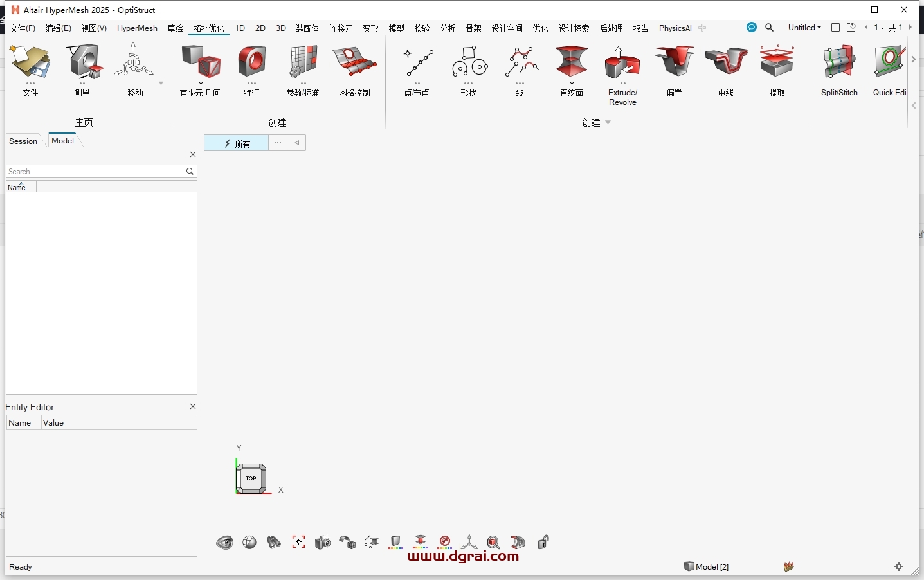This screenshot has height=580, width=924.
Task: Click the camera capture icon in view toolbar
Action: (x=323, y=543)
